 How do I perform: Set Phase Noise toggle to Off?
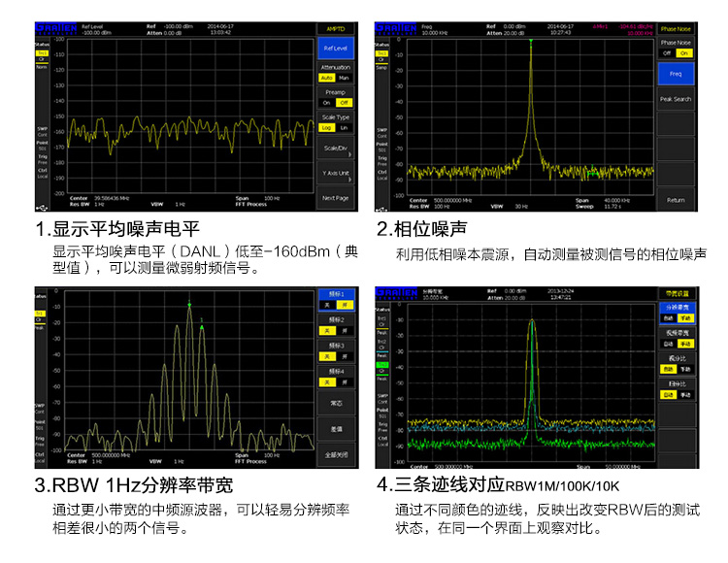click(x=667, y=53)
